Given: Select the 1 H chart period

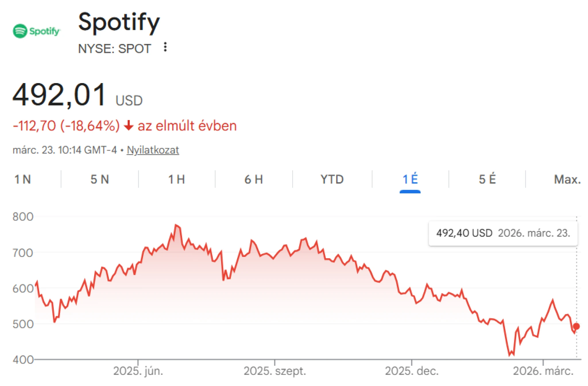Looking at the screenshot, I should tap(176, 179).
